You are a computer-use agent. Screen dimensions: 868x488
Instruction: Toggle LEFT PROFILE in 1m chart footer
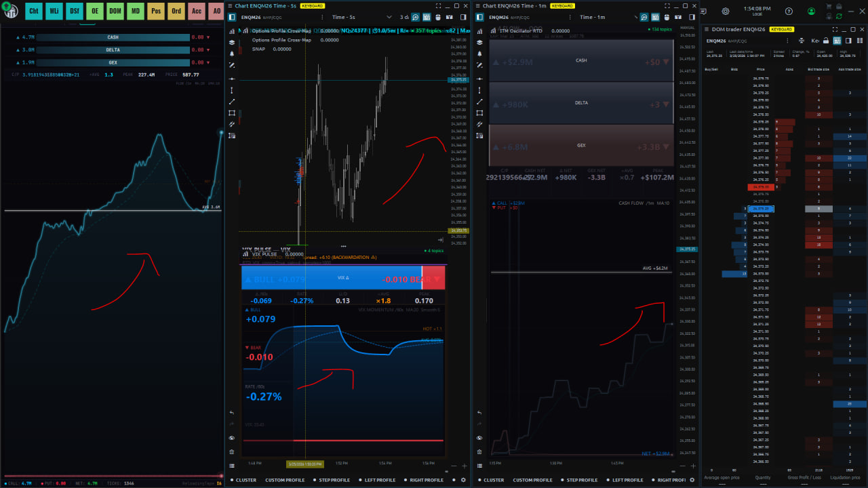(x=627, y=480)
